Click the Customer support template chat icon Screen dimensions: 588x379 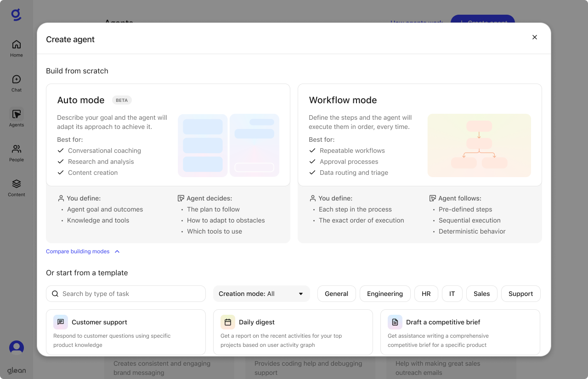(60, 322)
